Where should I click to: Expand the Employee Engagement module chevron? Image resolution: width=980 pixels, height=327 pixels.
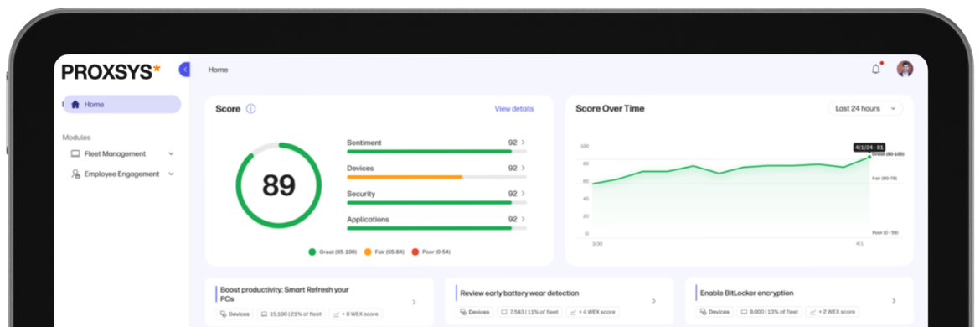coord(171,174)
